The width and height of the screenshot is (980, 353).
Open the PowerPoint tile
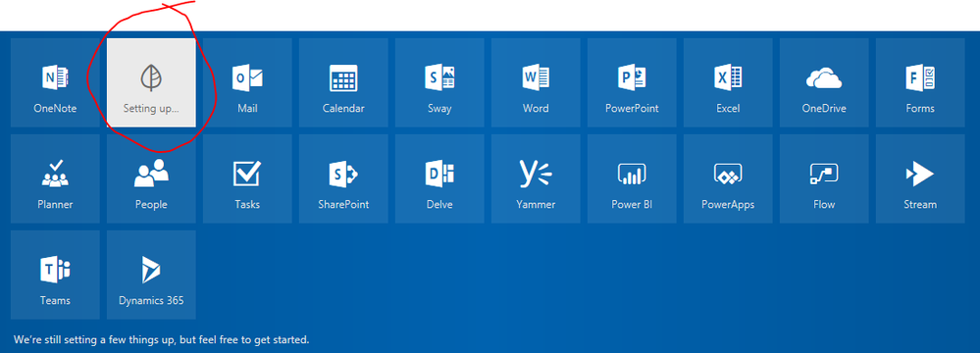point(632,82)
